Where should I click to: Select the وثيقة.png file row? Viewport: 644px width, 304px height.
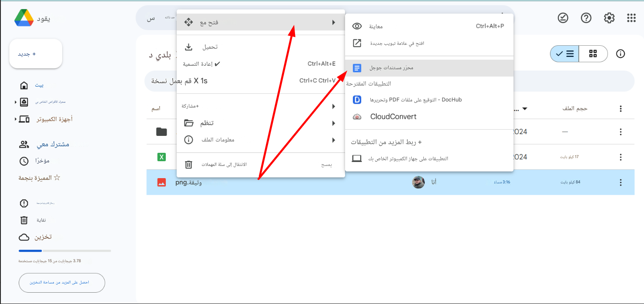[305, 182]
